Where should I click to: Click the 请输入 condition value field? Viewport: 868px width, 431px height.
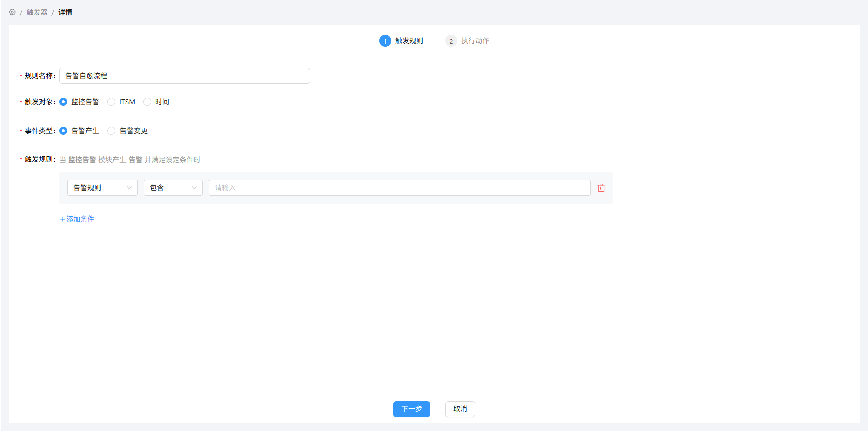tap(399, 188)
